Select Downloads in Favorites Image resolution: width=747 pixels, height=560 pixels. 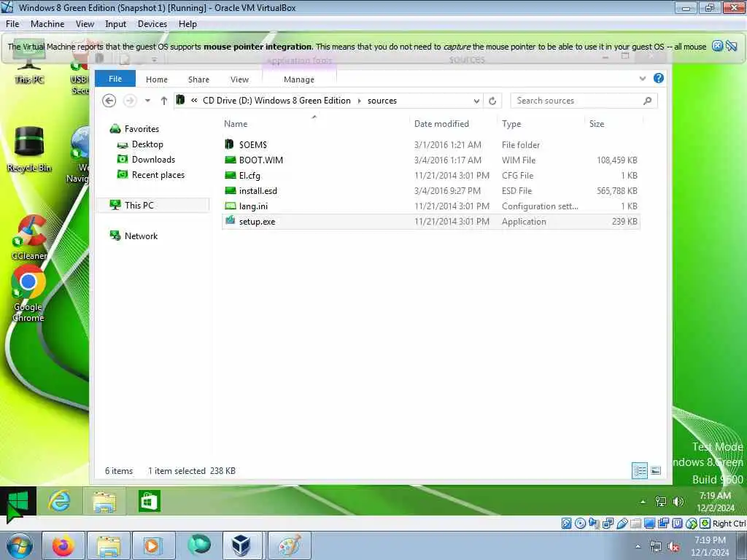(153, 160)
